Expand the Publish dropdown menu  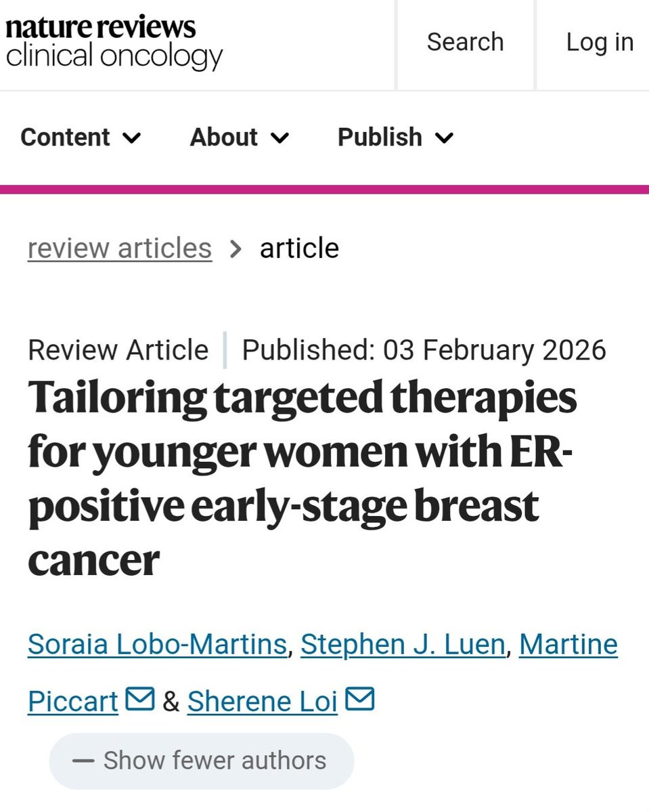tap(395, 137)
